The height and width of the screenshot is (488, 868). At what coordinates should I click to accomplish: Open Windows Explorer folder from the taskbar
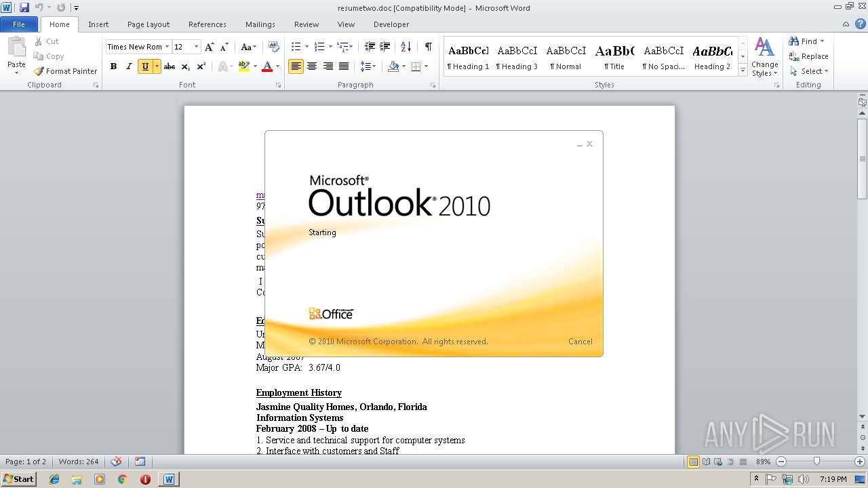click(77, 479)
